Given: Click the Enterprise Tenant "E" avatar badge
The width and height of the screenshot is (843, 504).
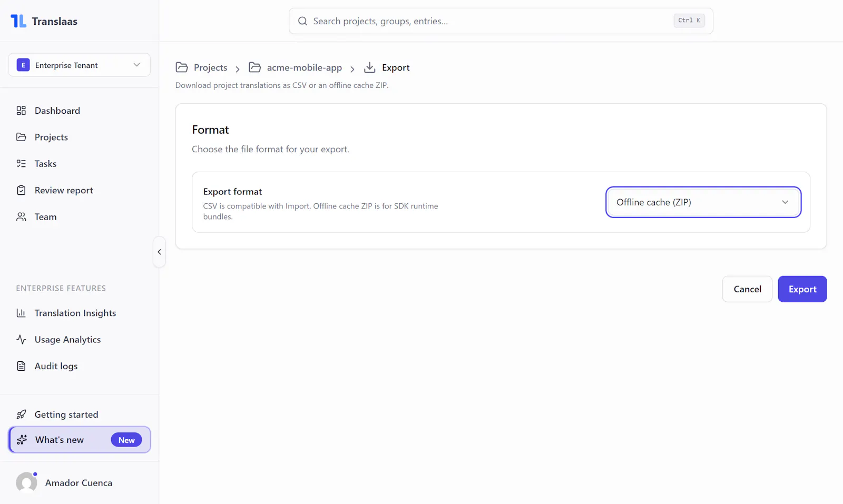Looking at the screenshot, I should click(23, 65).
